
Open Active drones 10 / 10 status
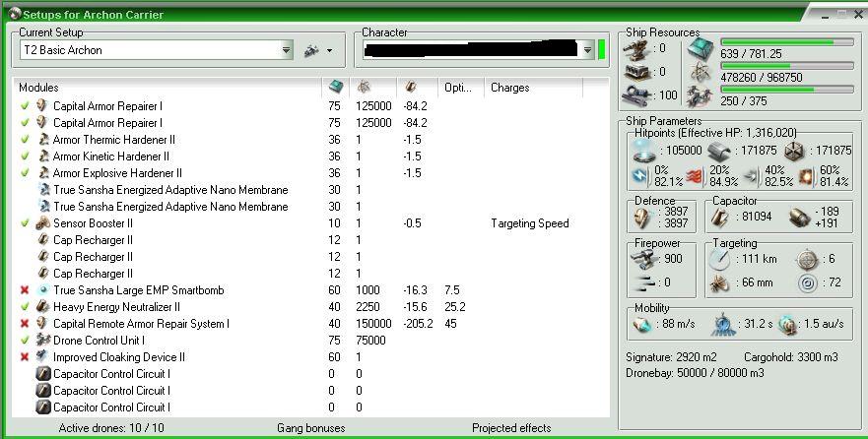coord(111,428)
